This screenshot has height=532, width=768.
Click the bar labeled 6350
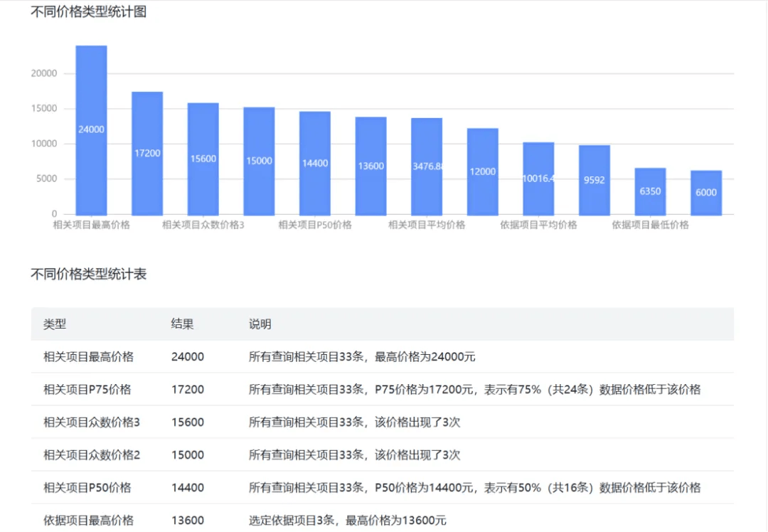pos(650,191)
